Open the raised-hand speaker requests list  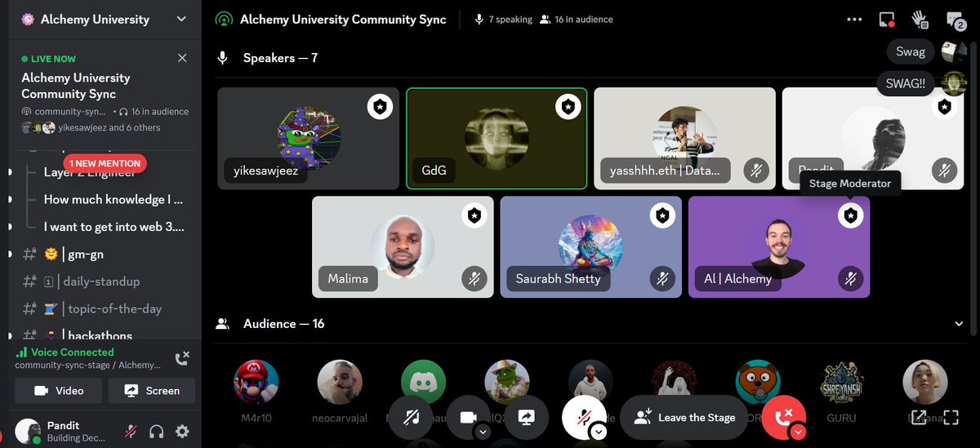pos(920,20)
